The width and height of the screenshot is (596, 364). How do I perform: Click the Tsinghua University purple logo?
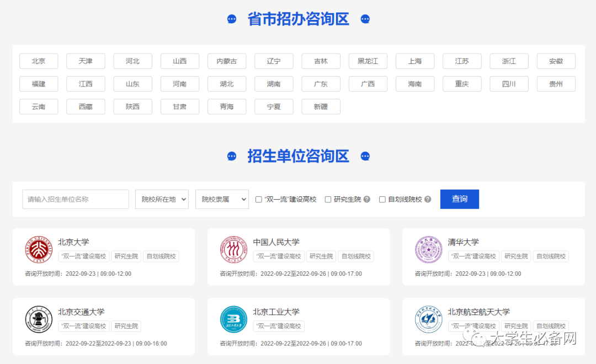428,249
